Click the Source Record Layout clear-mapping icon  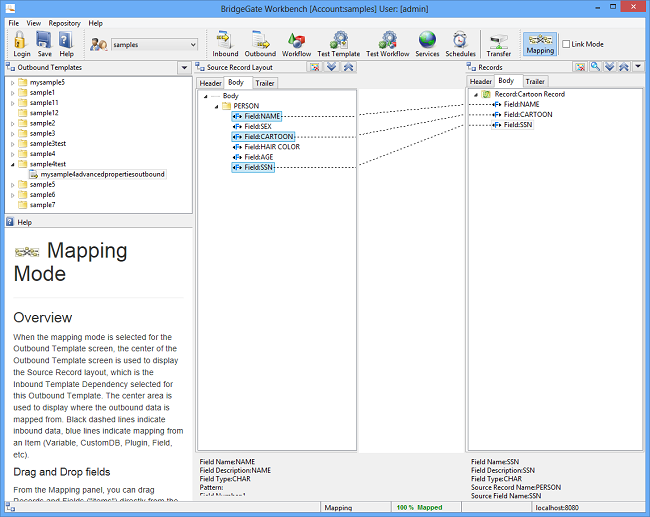[315, 67]
